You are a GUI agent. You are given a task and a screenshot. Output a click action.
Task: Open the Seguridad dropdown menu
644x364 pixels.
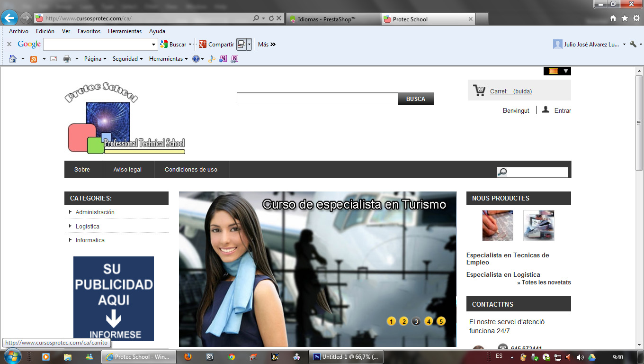pyautogui.click(x=127, y=59)
